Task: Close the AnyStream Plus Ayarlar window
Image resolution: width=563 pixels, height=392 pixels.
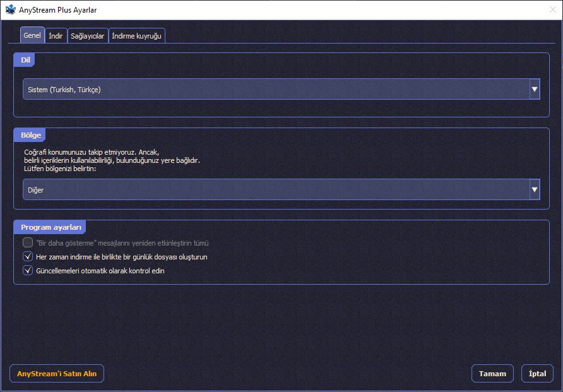Action: pos(553,9)
